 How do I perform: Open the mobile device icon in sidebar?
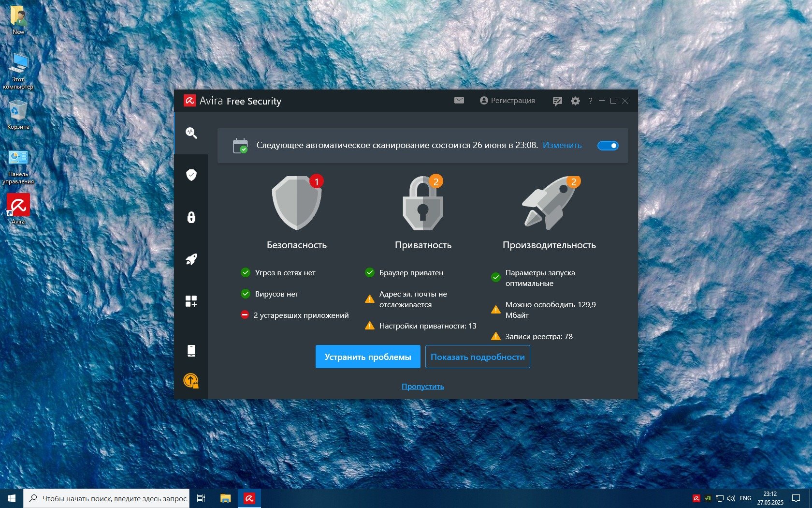[x=191, y=350]
